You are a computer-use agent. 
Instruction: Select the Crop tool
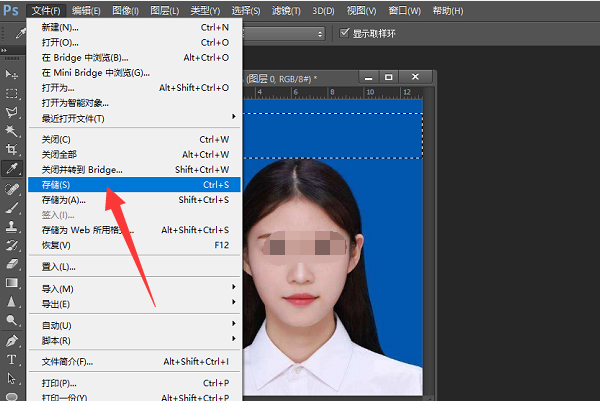(x=11, y=149)
